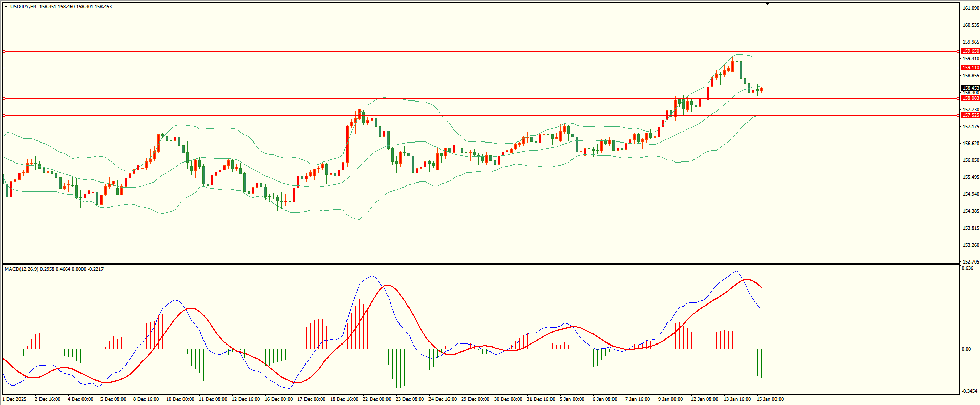
Task: Click the red 157.525 price label
Action: [x=970, y=115]
